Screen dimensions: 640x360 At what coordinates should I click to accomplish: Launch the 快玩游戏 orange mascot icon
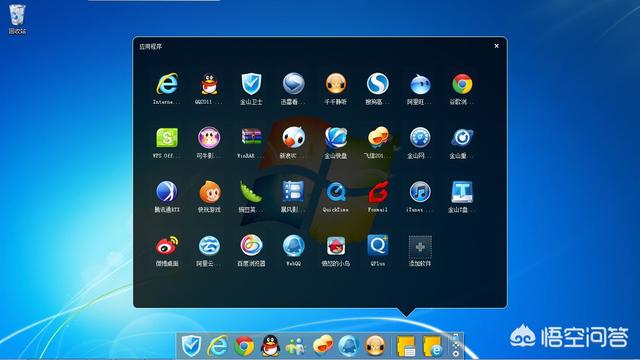(210, 191)
